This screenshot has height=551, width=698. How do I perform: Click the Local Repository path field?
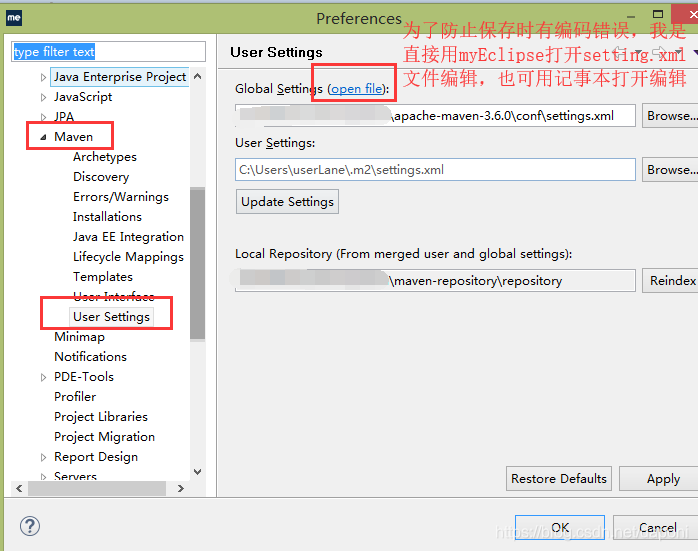point(435,280)
